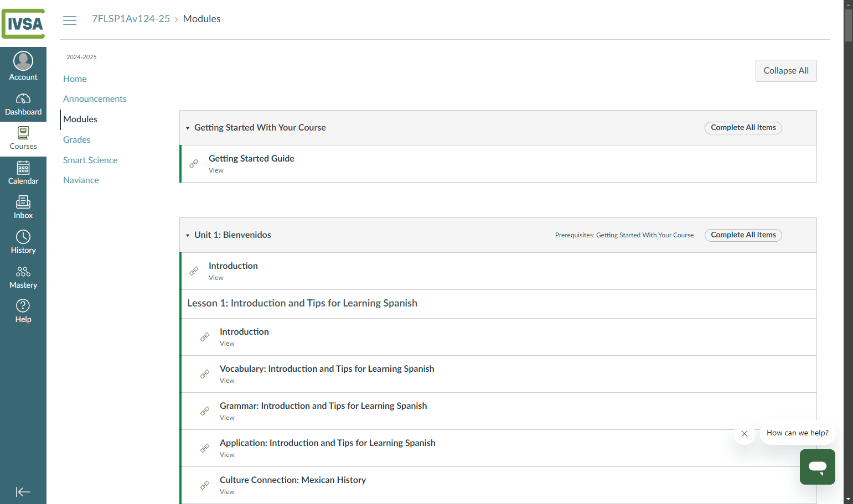Open the chat support widget
This screenshot has height=504, width=853.
[818, 467]
